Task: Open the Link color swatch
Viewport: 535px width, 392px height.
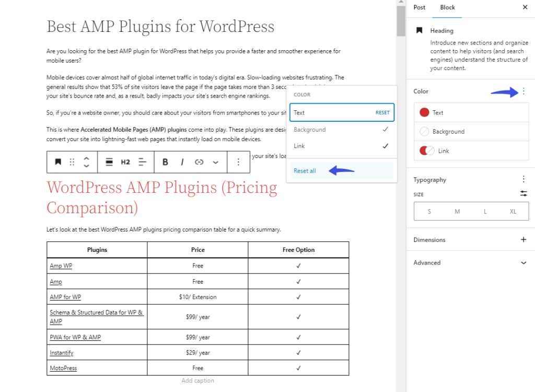Action: tap(427, 151)
